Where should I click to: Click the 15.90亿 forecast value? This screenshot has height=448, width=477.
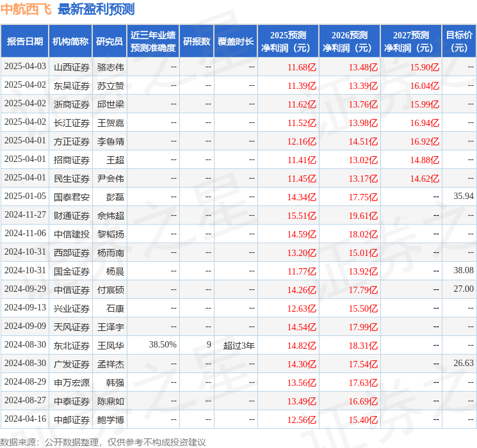[424, 67]
